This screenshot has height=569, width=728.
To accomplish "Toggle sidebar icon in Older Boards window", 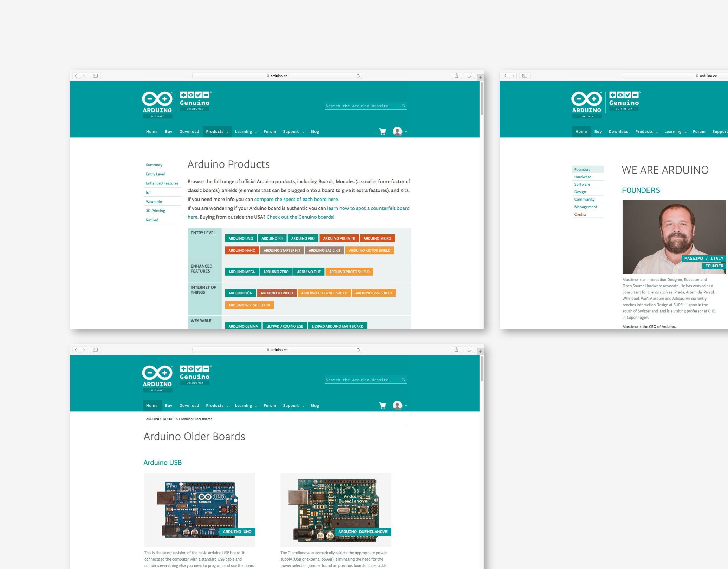I will tap(95, 349).
